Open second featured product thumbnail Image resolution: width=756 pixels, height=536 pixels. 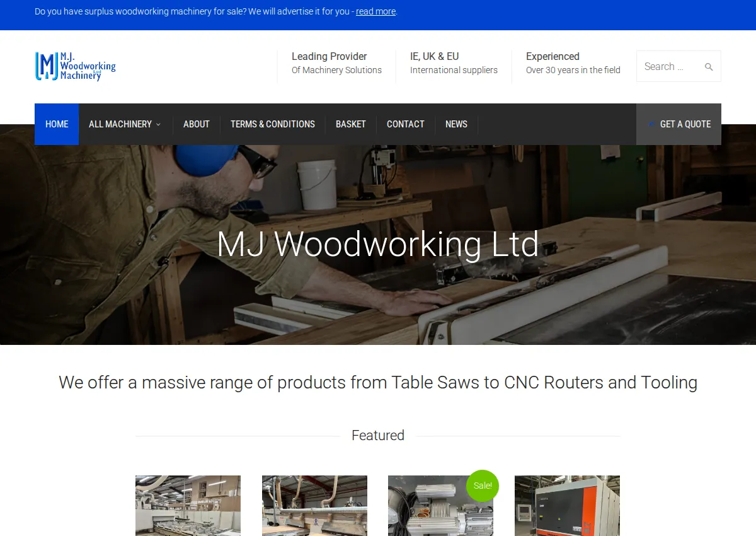(314, 506)
